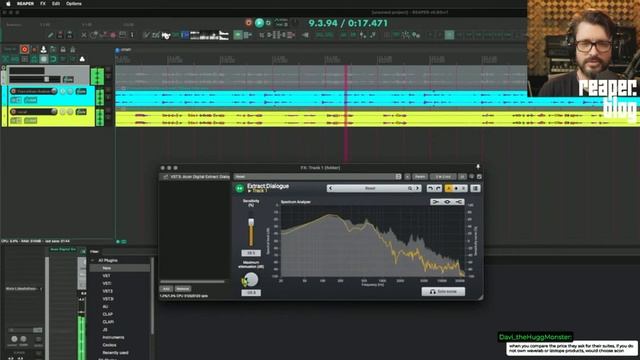Open the FX button on the folder track

[x=68, y=80]
